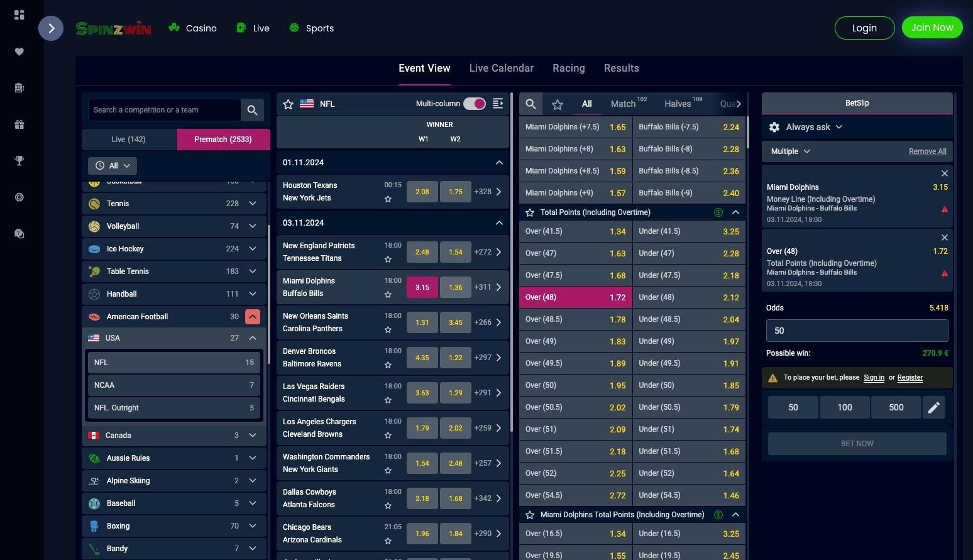Open favorites heart icon in left sidebar
Viewport: 973px width, 560px height.
tap(19, 52)
